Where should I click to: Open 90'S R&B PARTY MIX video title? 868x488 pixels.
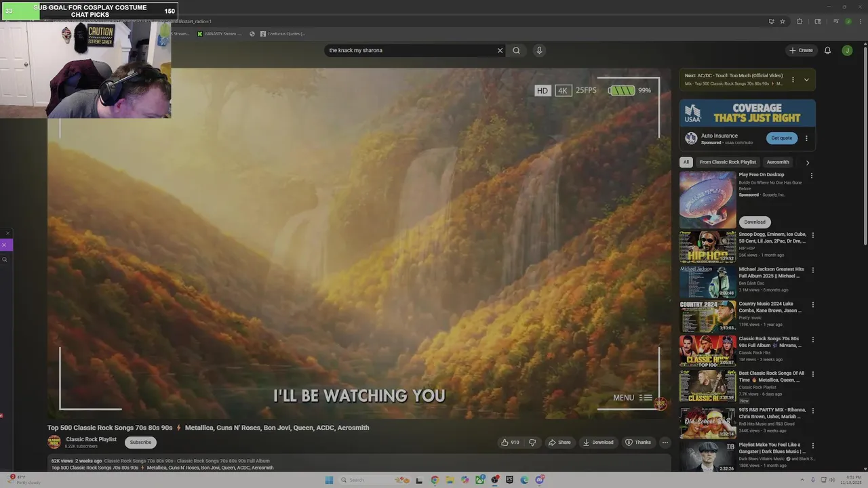coord(772,413)
